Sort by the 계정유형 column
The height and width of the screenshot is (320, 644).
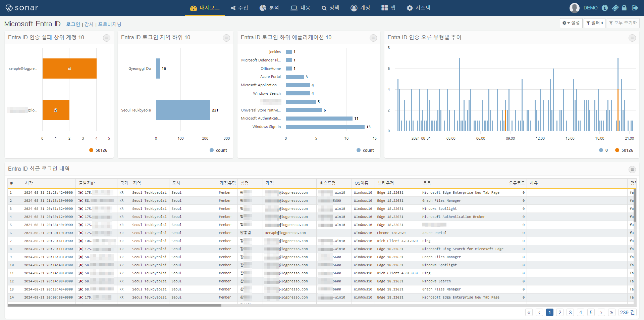[227, 183]
